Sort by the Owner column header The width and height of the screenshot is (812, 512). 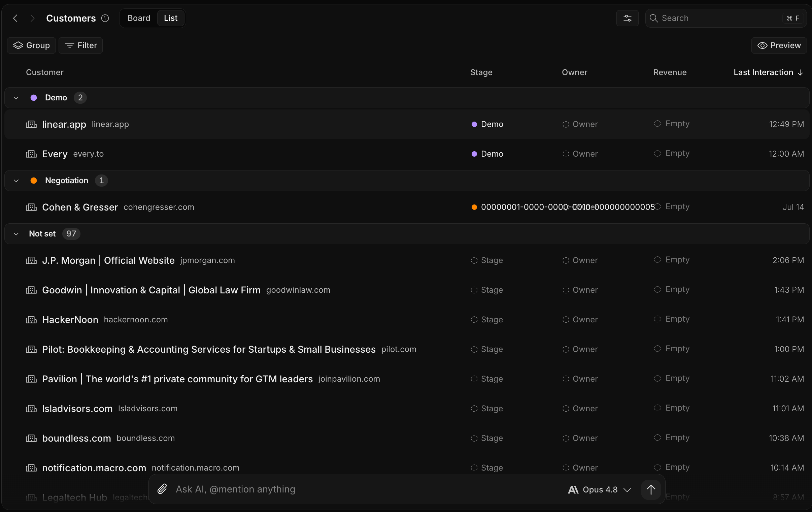pos(575,72)
